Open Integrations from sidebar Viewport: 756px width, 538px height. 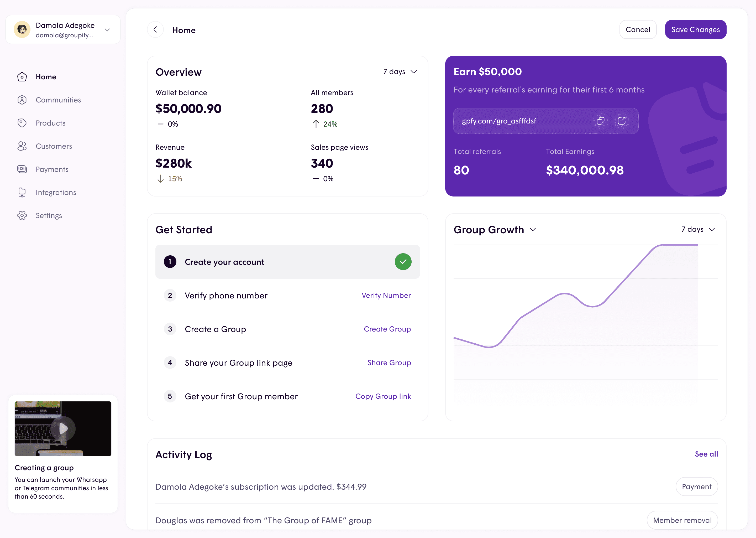(x=56, y=193)
